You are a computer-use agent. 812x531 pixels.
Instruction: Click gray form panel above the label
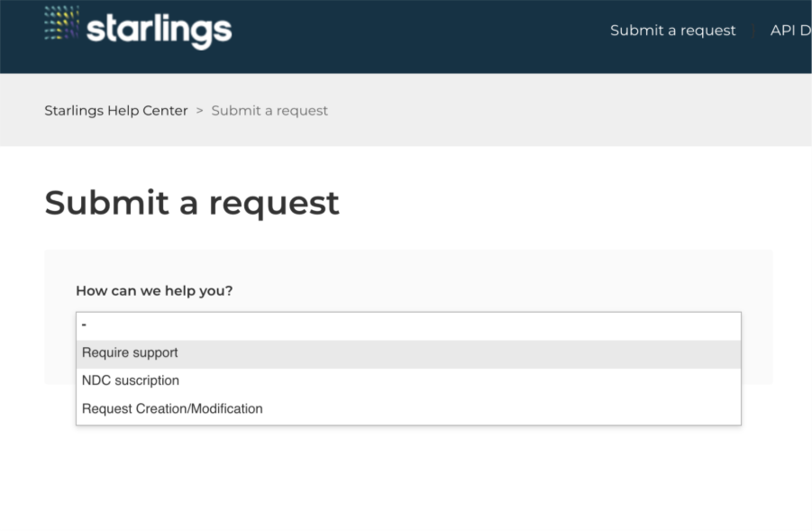pyautogui.click(x=406, y=266)
